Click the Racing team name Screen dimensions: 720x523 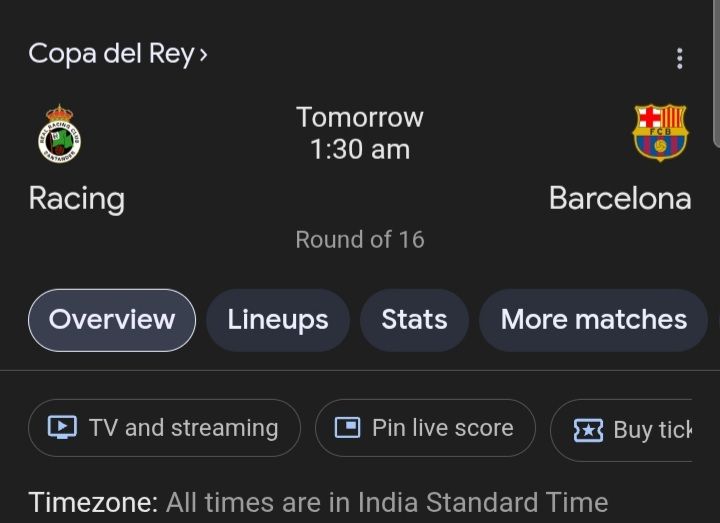[77, 198]
